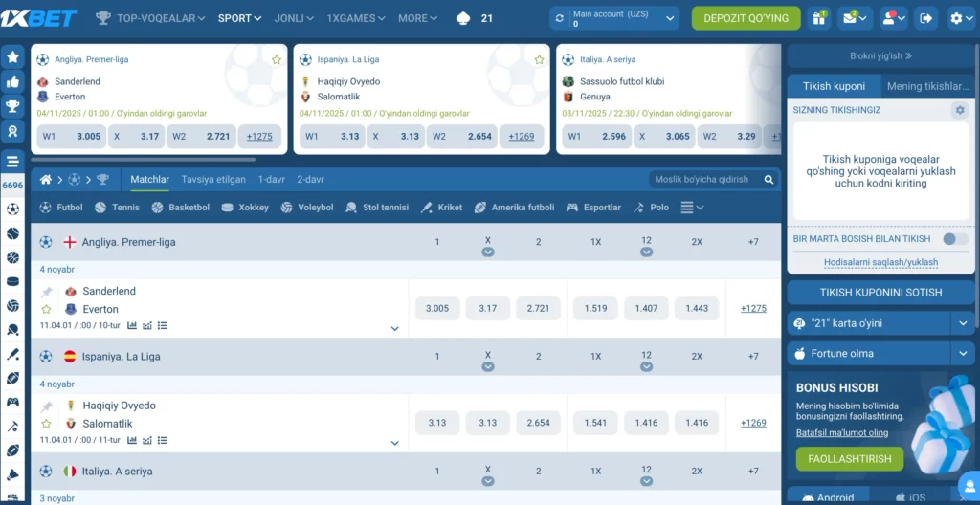This screenshot has height=505, width=980.
Task: Switch to 2-davr tab
Action: 310,180
